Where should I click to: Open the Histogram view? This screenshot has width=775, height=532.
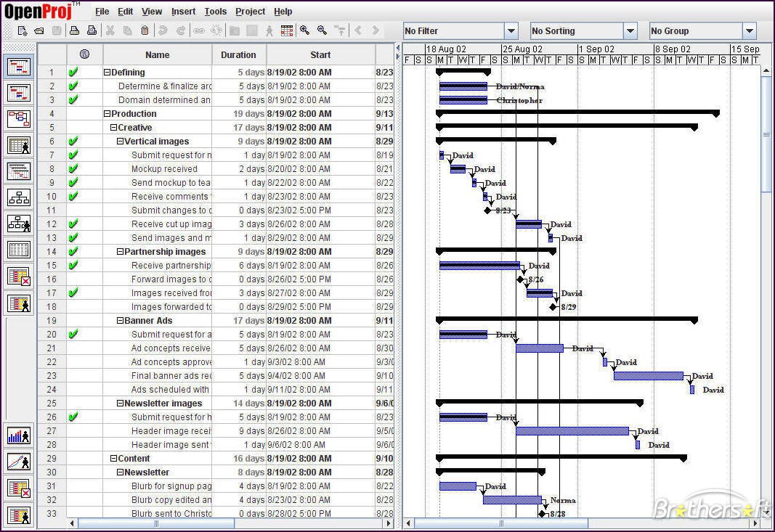tap(19, 436)
